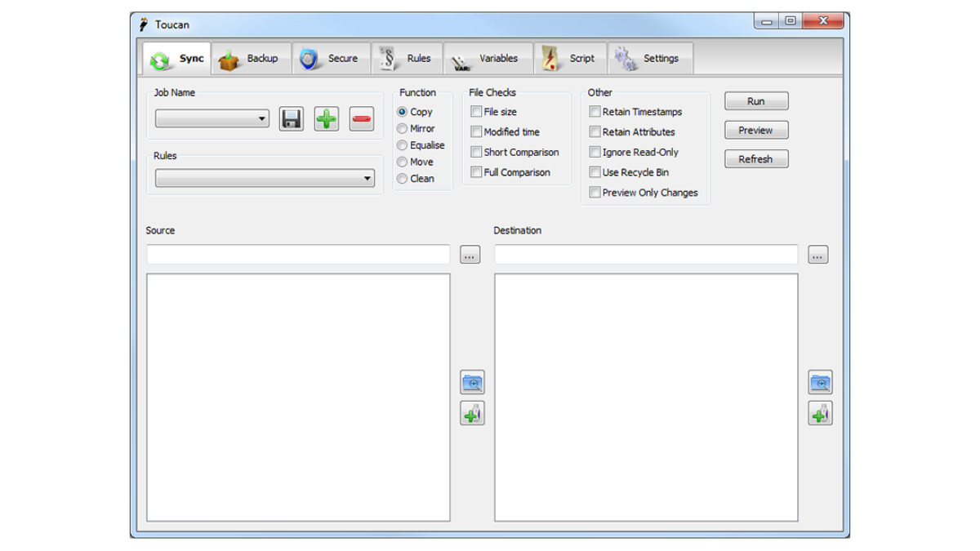Select the Mirror function radio button
This screenshot has height=551, width=980.
[x=402, y=129]
